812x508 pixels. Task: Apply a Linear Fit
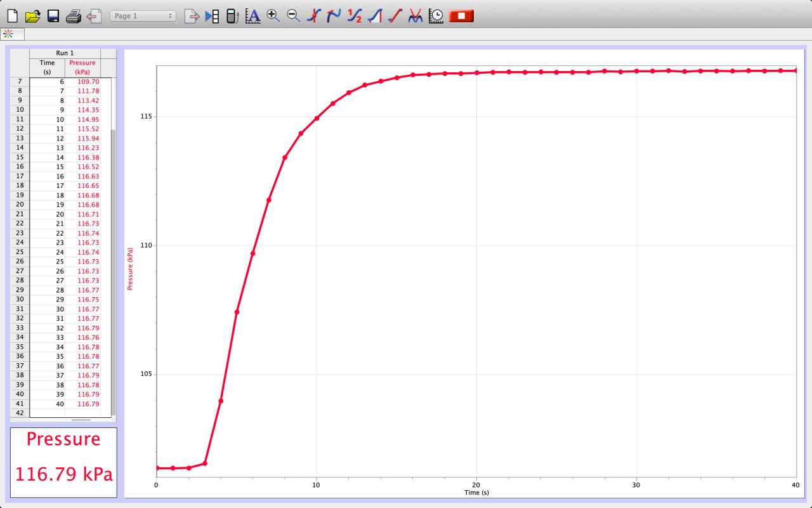[x=395, y=16]
